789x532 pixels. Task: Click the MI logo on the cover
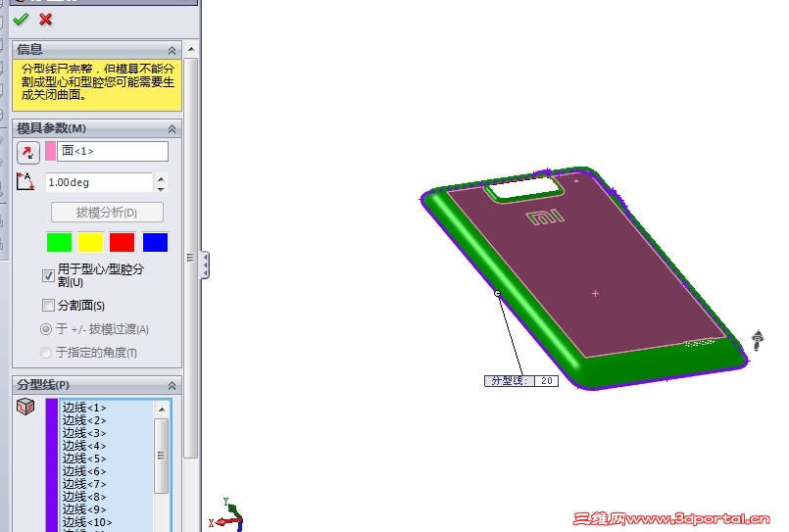tap(545, 218)
